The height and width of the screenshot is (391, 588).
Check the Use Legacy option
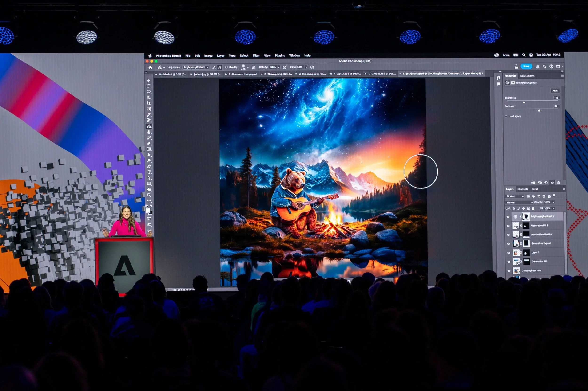[x=506, y=116]
